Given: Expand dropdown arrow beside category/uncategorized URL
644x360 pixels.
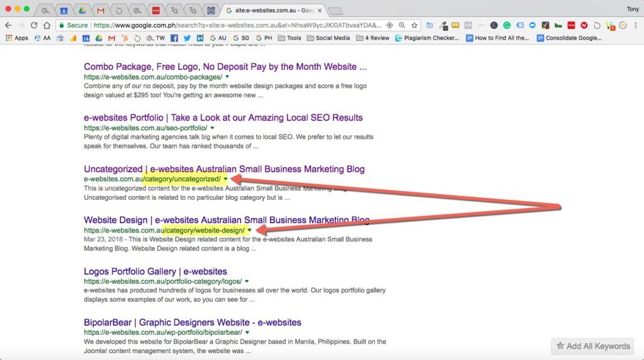Looking at the screenshot, I should coord(226,179).
